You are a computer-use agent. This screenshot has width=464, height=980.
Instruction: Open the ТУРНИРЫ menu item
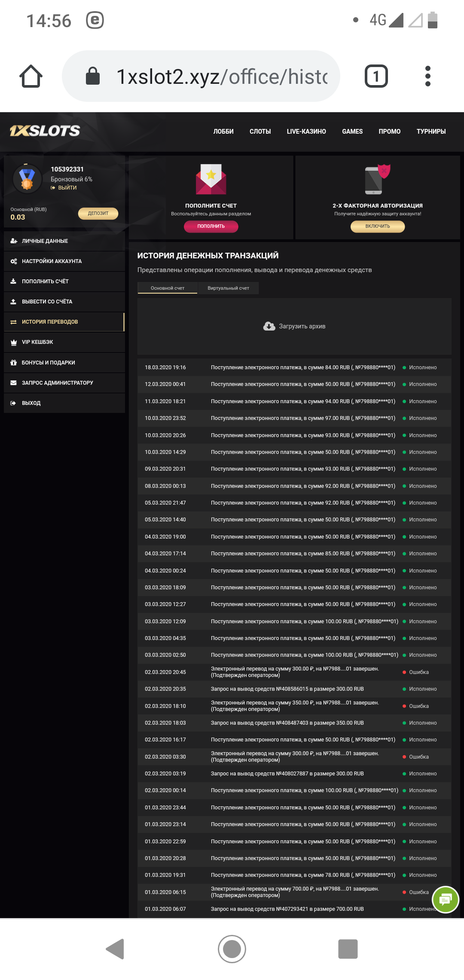coord(431,132)
